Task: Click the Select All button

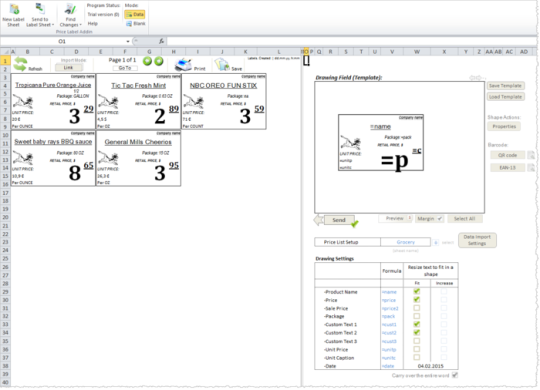Action: pyautogui.click(x=464, y=219)
